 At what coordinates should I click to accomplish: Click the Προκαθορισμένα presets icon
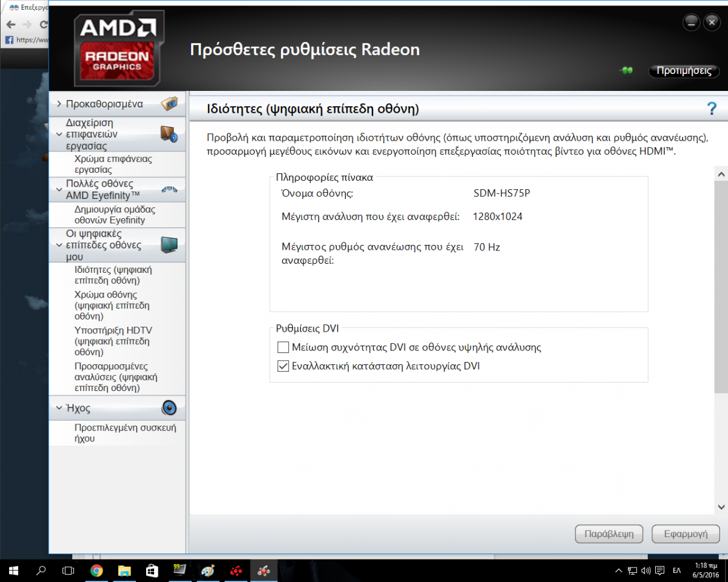tap(169, 104)
